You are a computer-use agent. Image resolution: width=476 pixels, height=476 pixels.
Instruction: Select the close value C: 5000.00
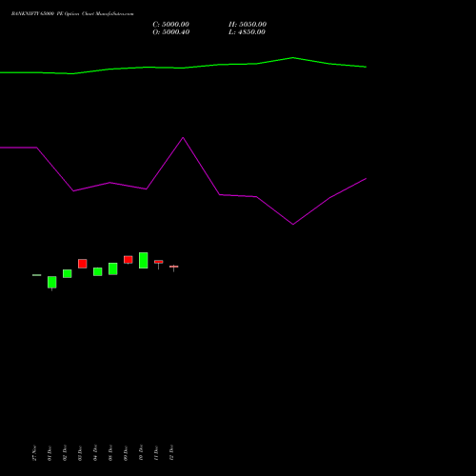pyautogui.click(x=171, y=25)
